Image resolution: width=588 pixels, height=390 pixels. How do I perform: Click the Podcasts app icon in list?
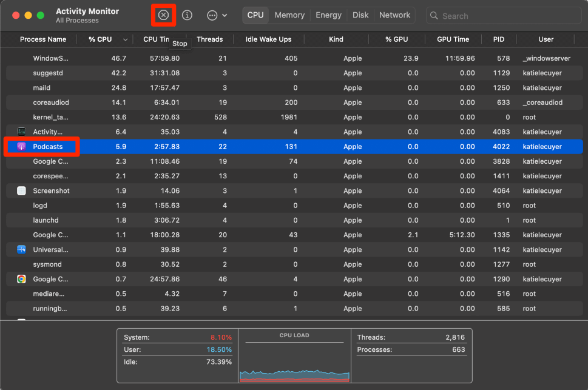coord(21,147)
